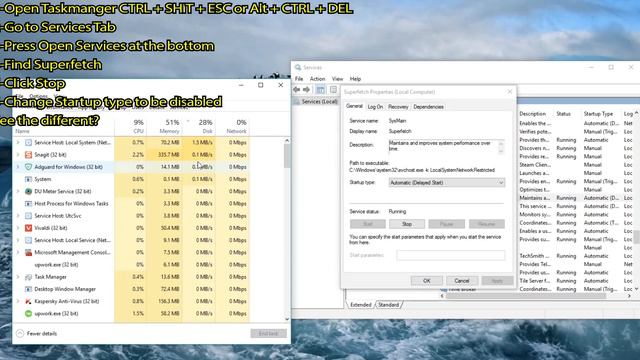640x360 pixels.
Task: Sort processes by Network column
Action: 233,127
